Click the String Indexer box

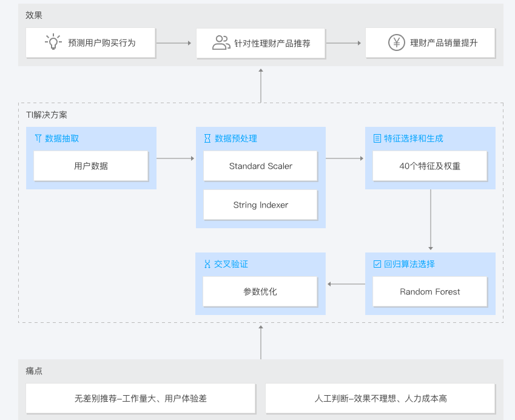click(x=260, y=205)
